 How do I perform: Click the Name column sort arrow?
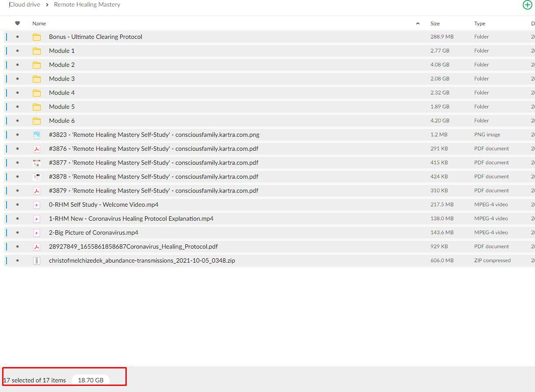(x=418, y=24)
